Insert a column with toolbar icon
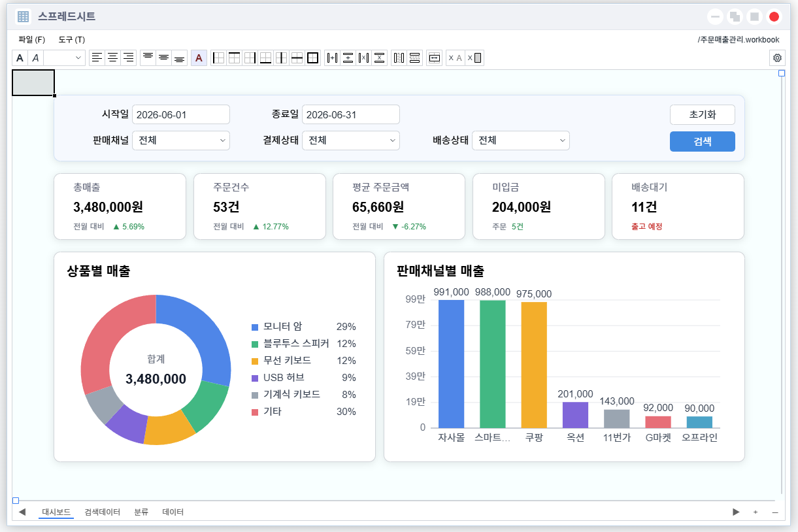This screenshot has height=532, width=798. coord(333,58)
